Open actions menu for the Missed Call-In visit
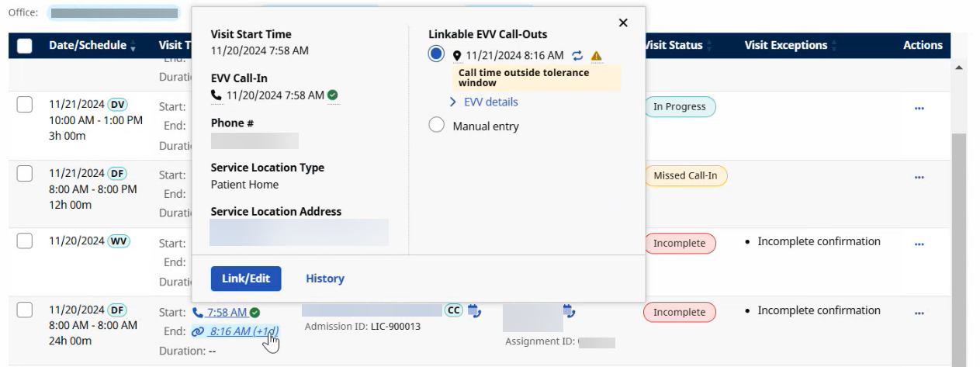This screenshot has width=980, height=367. click(919, 177)
